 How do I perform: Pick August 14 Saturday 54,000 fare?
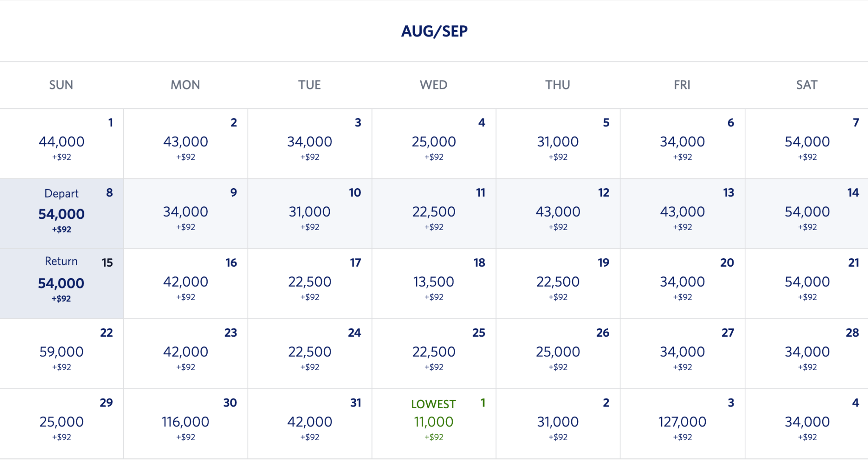click(x=807, y=212)
